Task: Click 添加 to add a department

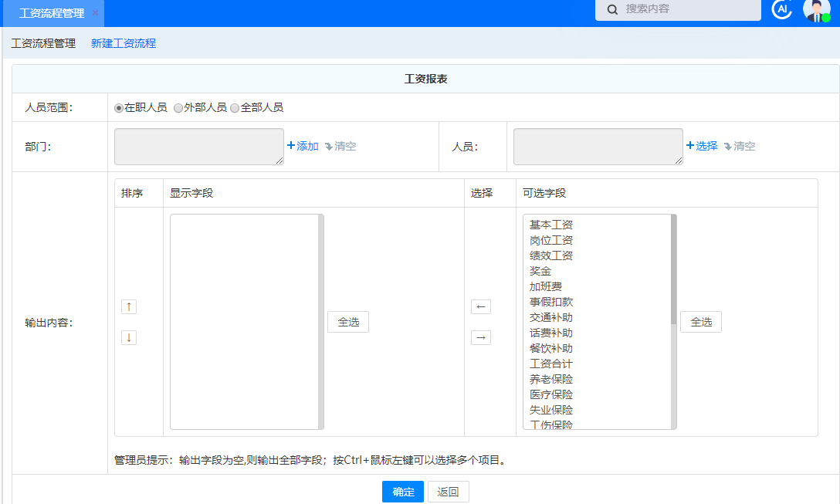Action: click(x=303, y=146)
